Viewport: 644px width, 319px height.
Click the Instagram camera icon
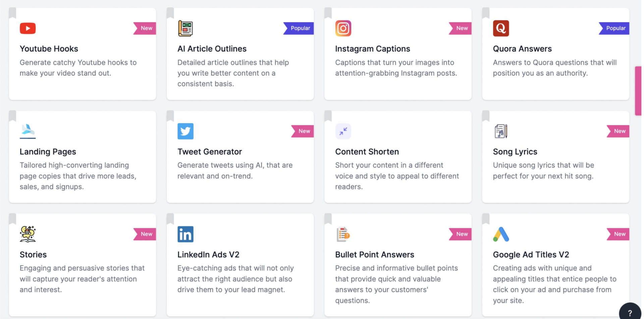[x=343, y=28]
